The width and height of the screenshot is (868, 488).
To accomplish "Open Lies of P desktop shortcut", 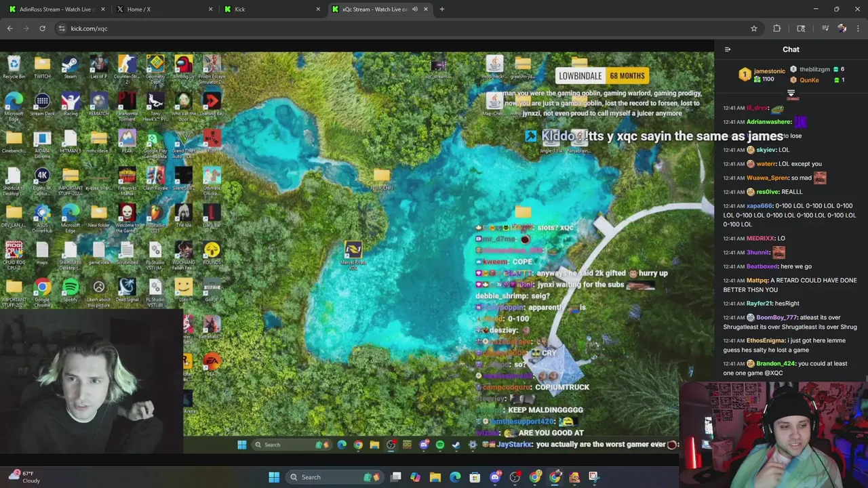I will pos(98,67).
